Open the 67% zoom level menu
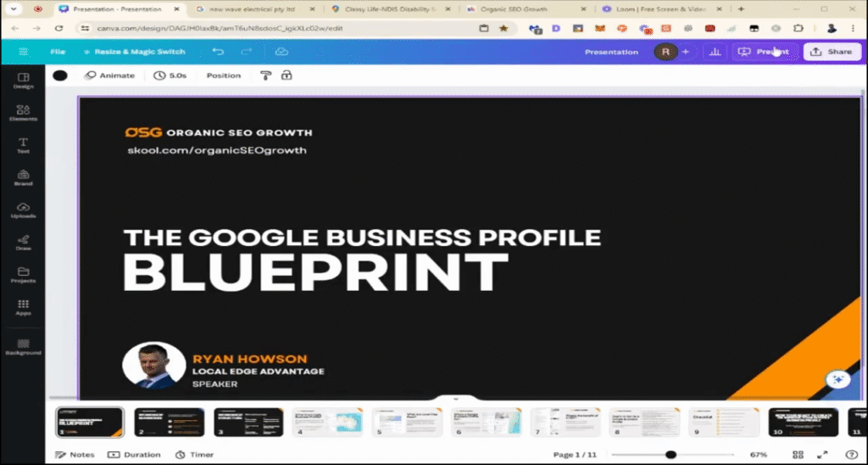The width and height of the screenshot is (868, 465). coord(759,455)
